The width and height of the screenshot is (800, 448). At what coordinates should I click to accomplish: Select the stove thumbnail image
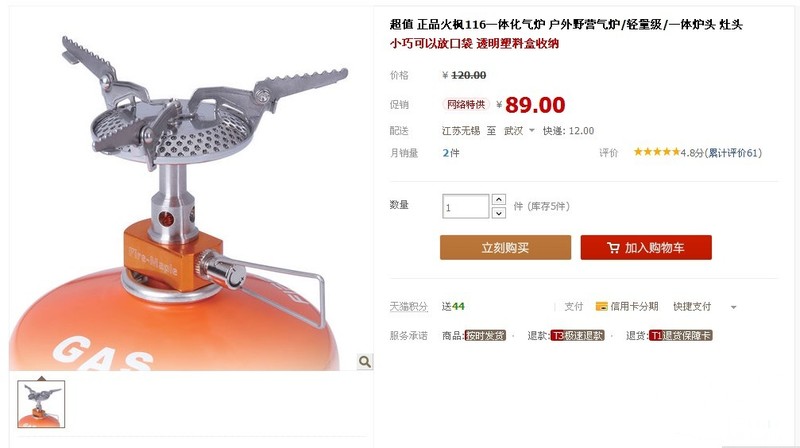coord(41,404)
